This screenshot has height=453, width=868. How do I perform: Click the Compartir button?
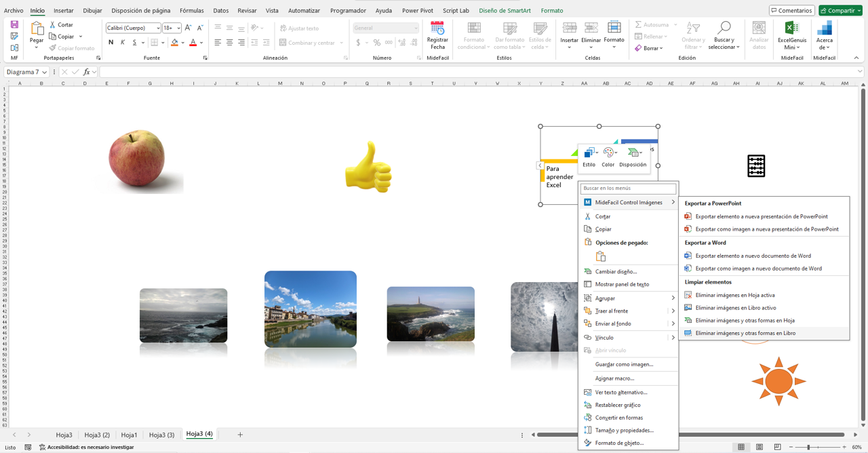pos(840,11)
